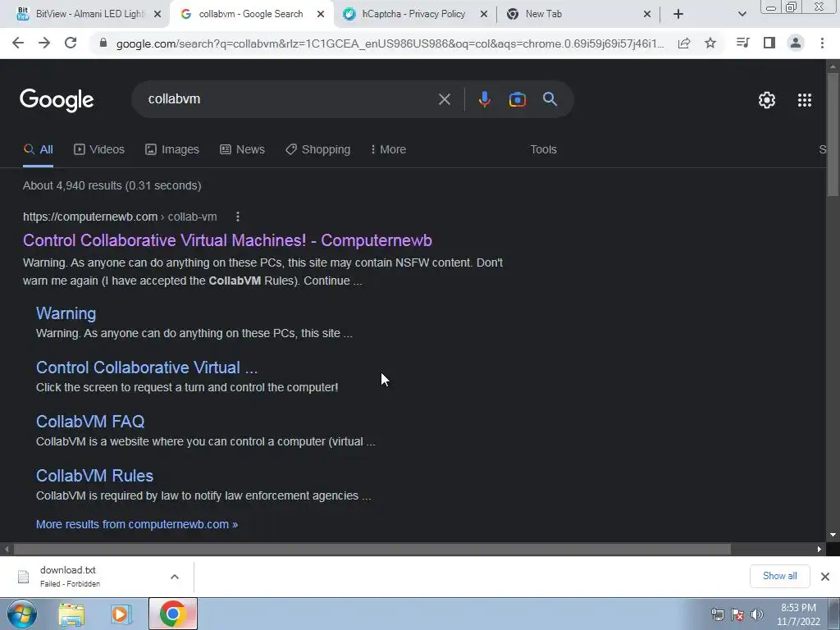840x630 pixels.
Task: Open Control Collaborative Virtual Machines! - Computernewb result
Action: tap(227, 240)
